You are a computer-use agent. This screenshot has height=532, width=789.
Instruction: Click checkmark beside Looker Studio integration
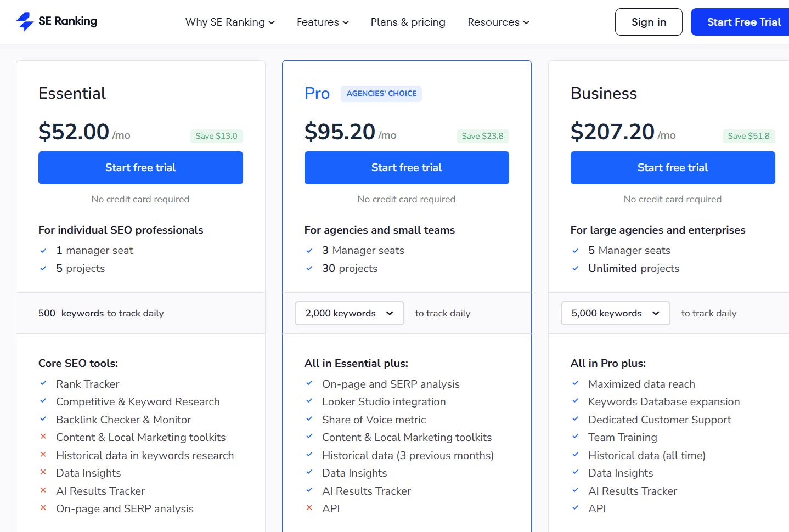coord(309,401)
